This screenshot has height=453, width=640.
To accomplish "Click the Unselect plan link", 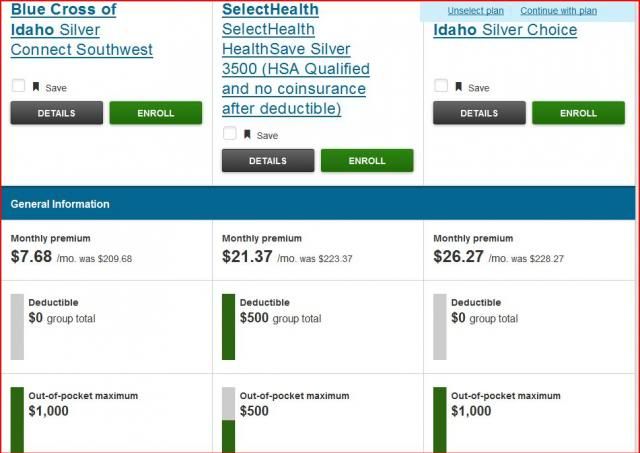I will click(476, 11).
